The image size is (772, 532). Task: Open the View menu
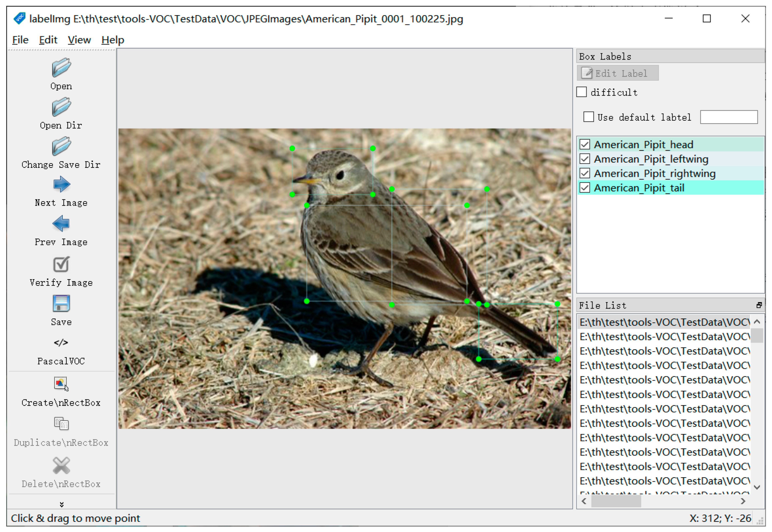point(79,40)
